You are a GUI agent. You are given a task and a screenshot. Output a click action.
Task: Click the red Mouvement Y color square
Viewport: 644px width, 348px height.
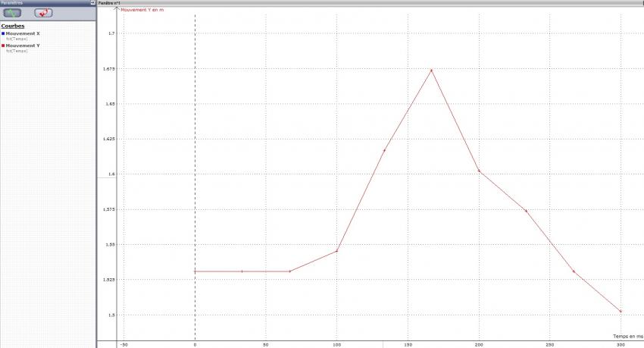3,45
